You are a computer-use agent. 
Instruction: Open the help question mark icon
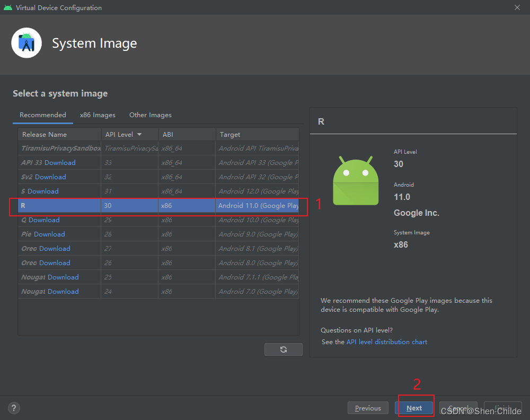[14, 408]
